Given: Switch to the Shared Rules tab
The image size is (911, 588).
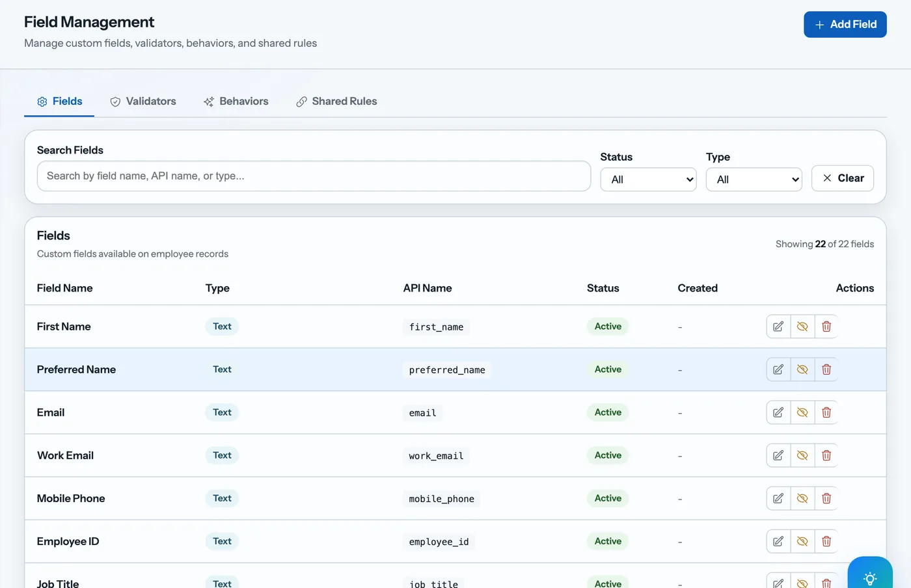Looking at the screenshot, I should [x=336, y=101].
